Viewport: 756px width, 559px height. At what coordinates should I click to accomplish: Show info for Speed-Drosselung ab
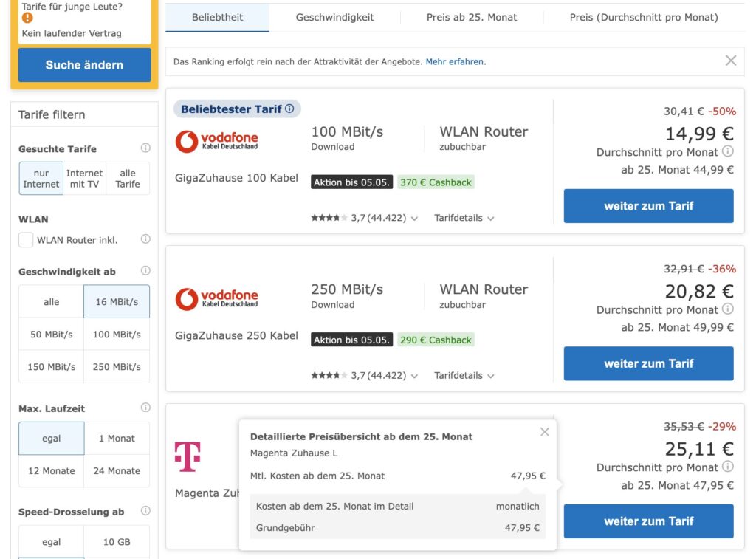(145, 511)
